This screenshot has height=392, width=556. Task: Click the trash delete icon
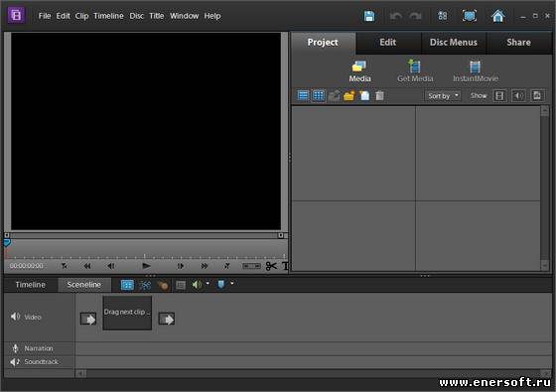[379, 95]
